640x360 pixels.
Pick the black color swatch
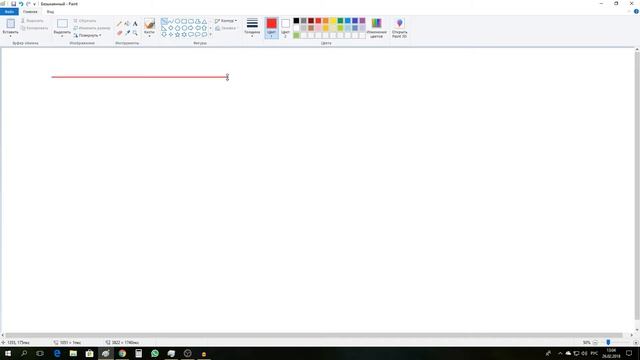[296, 21]
